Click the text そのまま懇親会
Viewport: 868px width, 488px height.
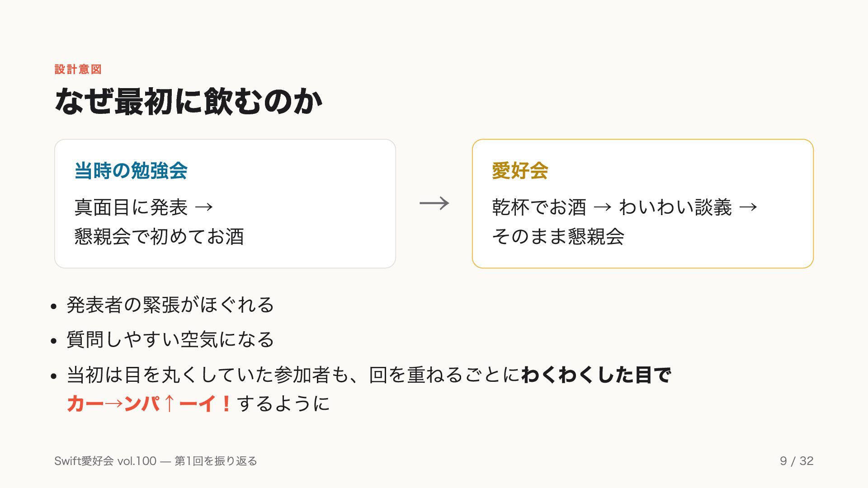(558, 237)
